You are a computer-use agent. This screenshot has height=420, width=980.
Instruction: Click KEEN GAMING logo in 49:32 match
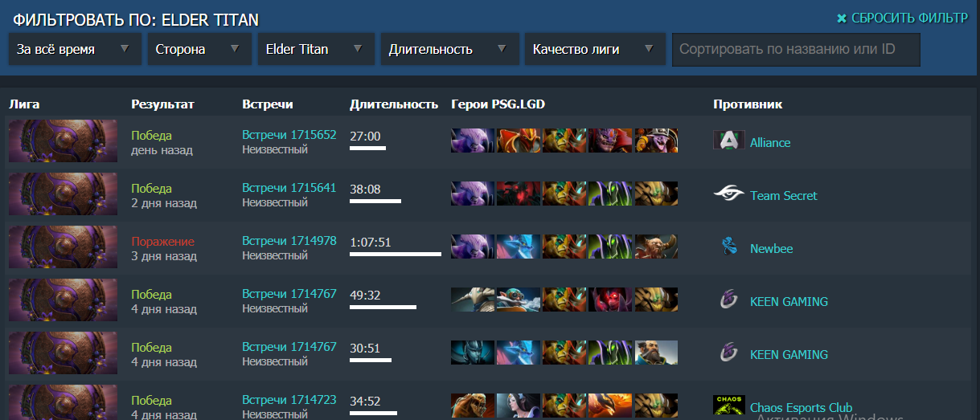click(x=728, y=300)
